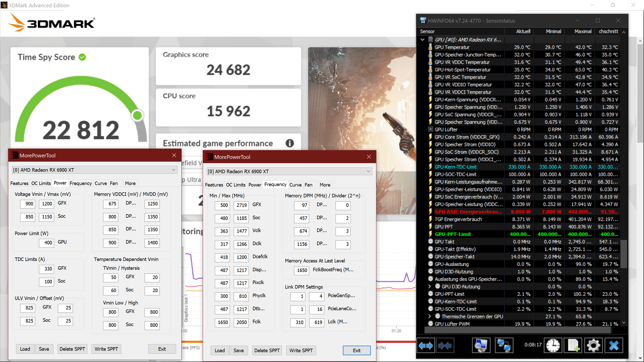The height and width of the screenshot is (362, 644).
Task: Click Fclk max field 2050
Action: coord(241,322)
